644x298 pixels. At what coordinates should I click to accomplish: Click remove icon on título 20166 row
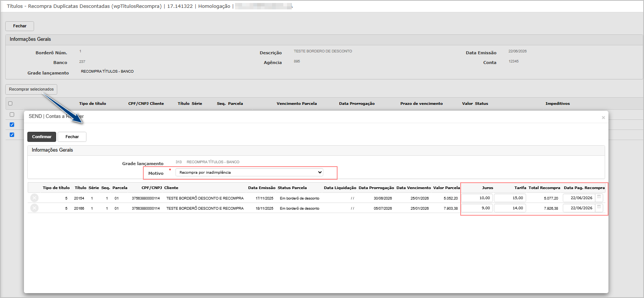point(34,208)
